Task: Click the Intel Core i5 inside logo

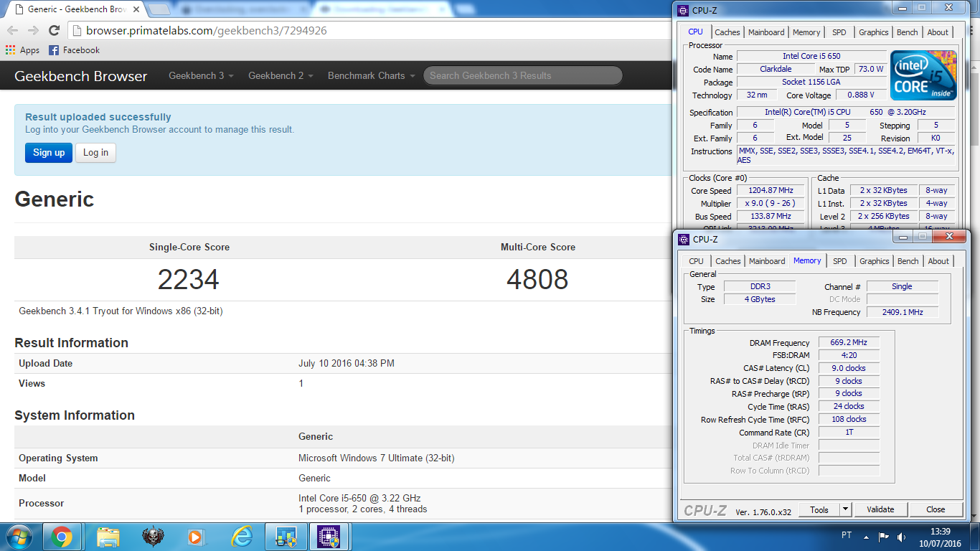Action: coord(923,75)
